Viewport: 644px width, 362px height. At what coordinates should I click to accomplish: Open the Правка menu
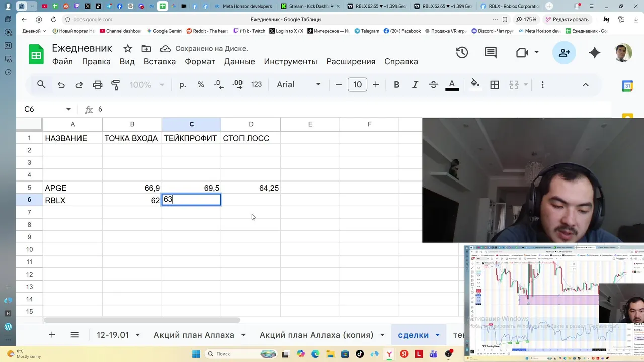click(x=96, y=62)
